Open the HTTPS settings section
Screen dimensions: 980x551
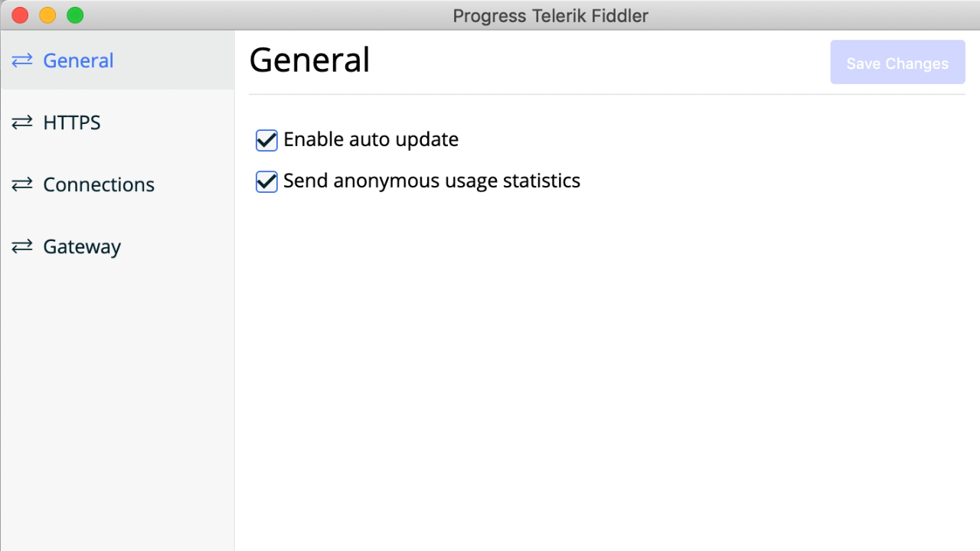(x=72, y=122)
